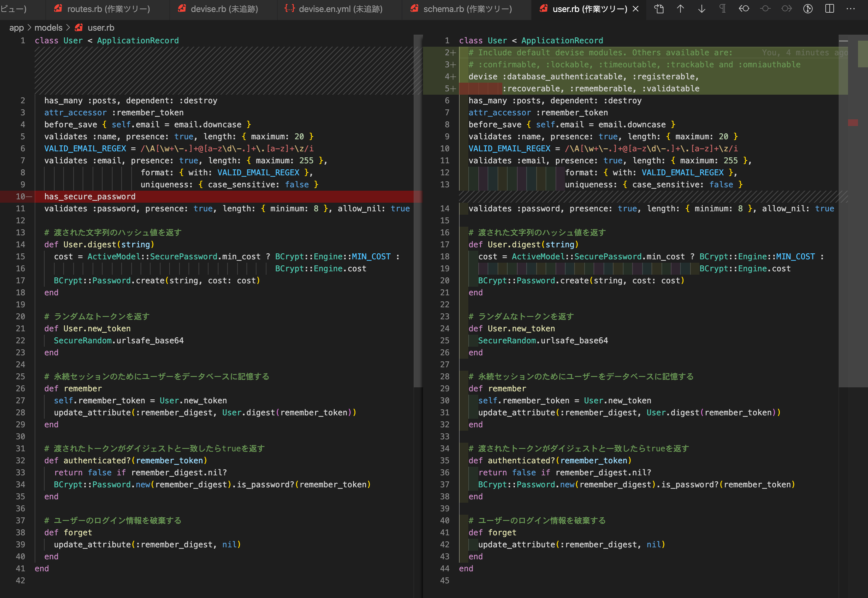
Task: Click 'validates :password' line in right pane
Action: pyautogui.click(x=651, y=209)
